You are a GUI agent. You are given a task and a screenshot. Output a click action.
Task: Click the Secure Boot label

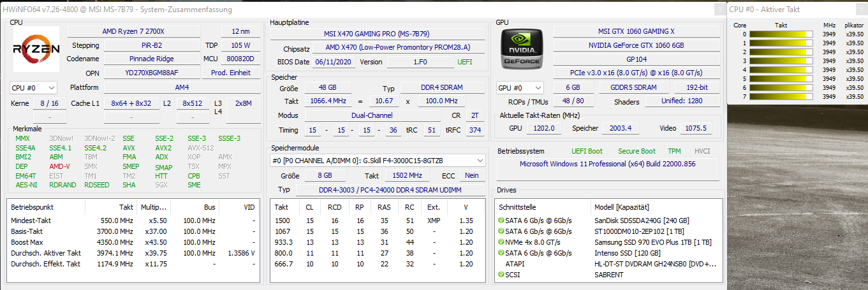coord(636,151)
